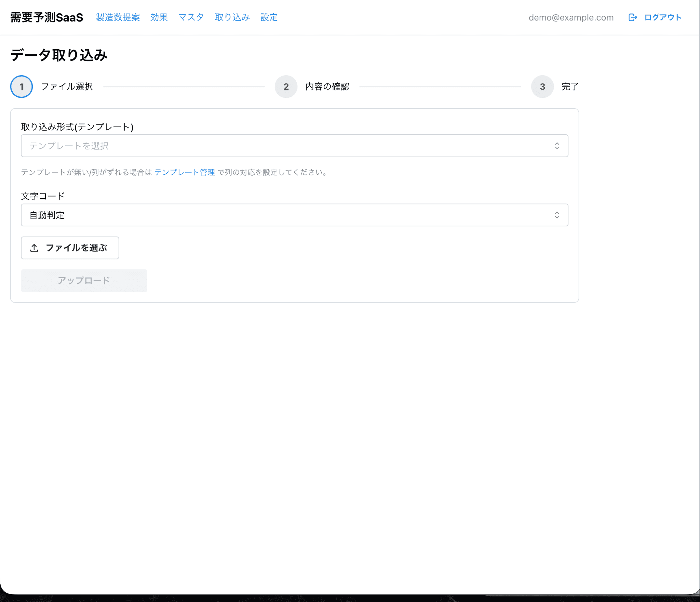This screenshot has width=700, height=602.
Task: Click the template select chevron arrows
Action: (557, 146)
